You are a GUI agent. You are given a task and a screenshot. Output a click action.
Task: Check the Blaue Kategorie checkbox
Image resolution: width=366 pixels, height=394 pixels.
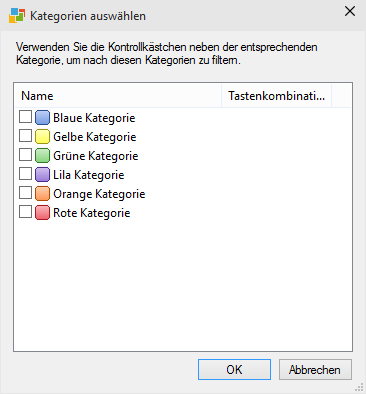25,117
